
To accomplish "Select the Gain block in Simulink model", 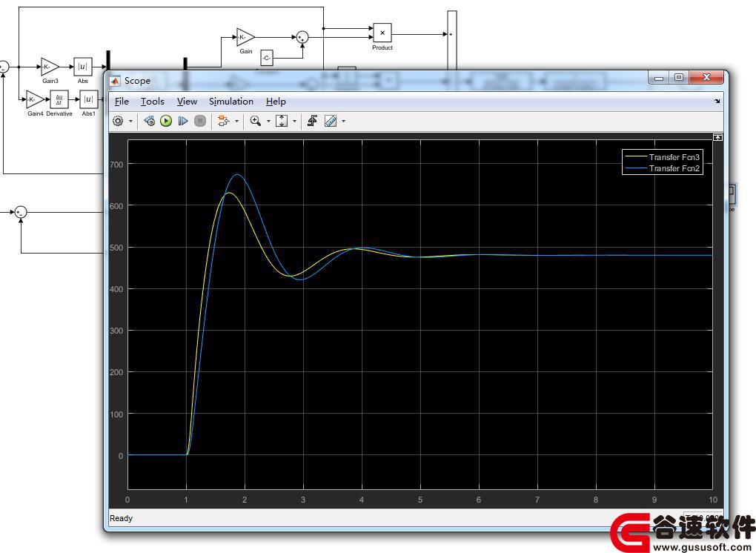I will click(245, 37).
